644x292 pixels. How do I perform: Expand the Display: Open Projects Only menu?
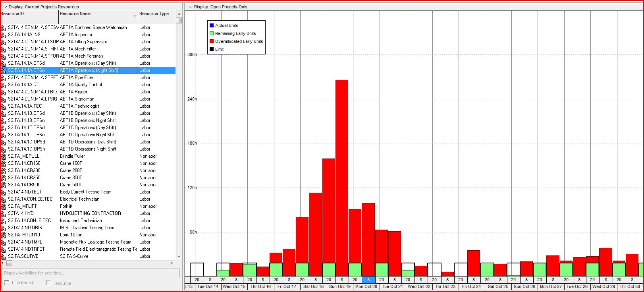coord(191,7)
